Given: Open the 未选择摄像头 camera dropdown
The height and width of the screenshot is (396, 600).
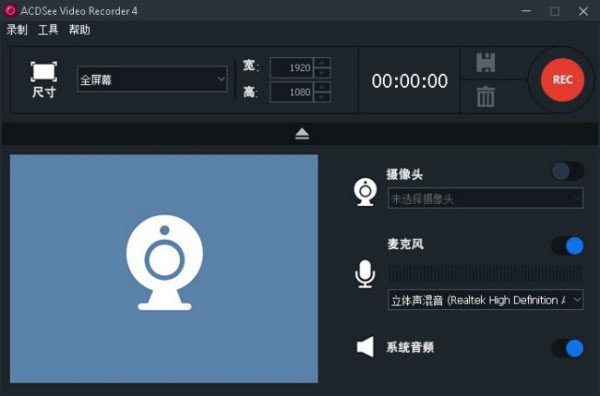Looking at the screenshot, I should coord(485,198).
